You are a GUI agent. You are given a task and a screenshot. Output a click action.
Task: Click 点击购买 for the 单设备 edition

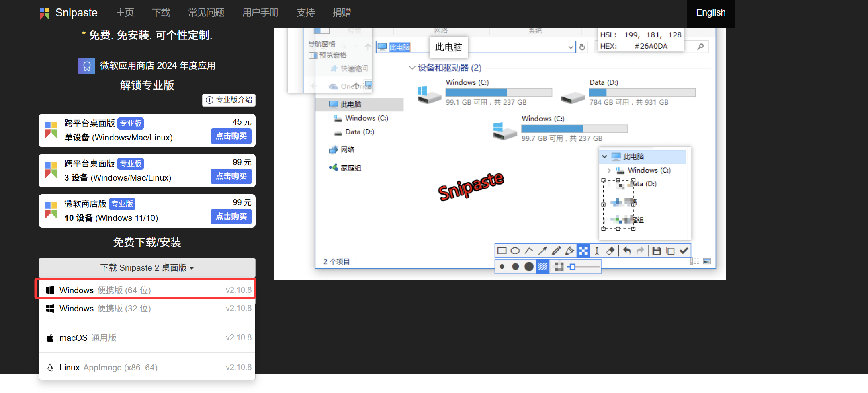[231, 136]
